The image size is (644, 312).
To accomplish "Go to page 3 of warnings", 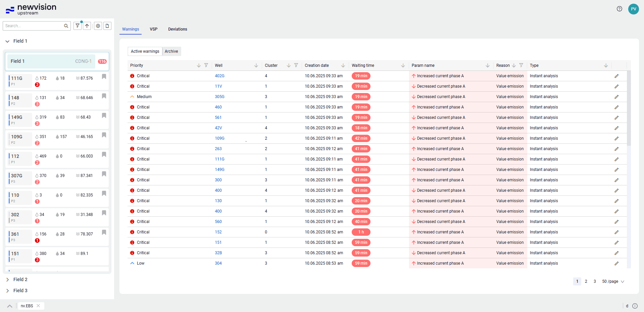I will click(595, 281).
